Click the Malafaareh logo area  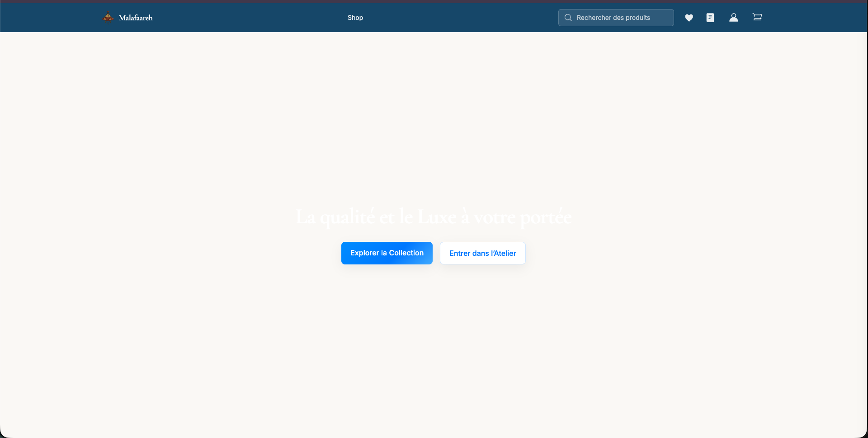[x=127, y=17]
